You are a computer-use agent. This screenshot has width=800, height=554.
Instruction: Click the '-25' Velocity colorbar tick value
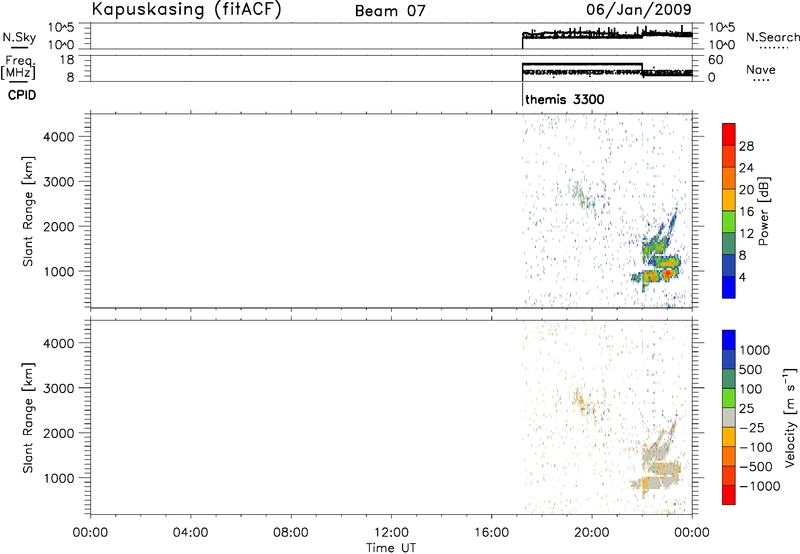pyautogui.click(x=752, y=428)
